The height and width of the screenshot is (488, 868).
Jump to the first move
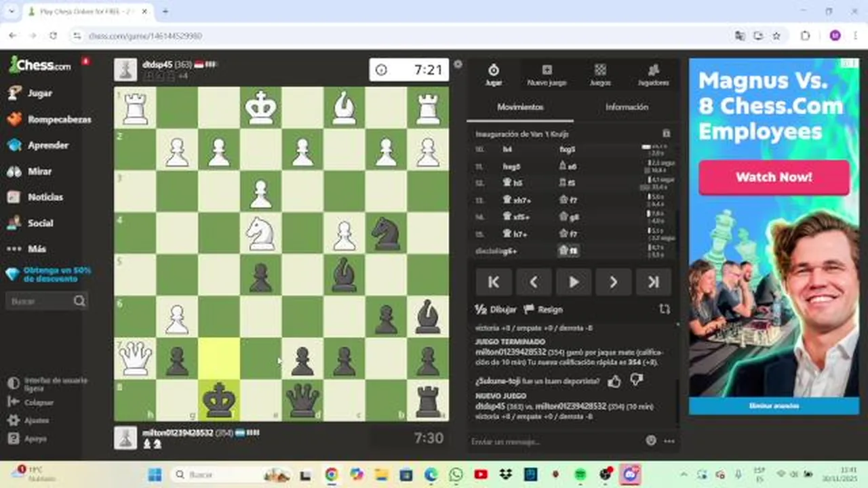[x=494, y=282]
